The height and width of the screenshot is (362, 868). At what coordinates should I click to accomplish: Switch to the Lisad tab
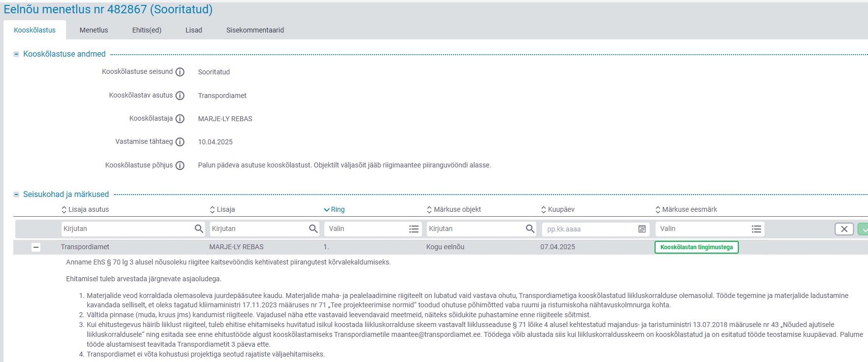[194, 30]
